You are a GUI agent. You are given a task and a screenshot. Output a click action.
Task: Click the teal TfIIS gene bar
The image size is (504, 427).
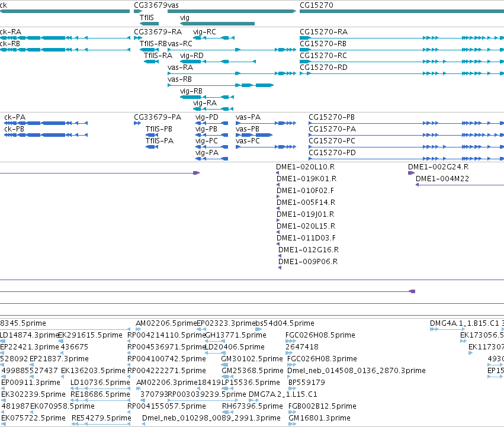coord(149,24)
